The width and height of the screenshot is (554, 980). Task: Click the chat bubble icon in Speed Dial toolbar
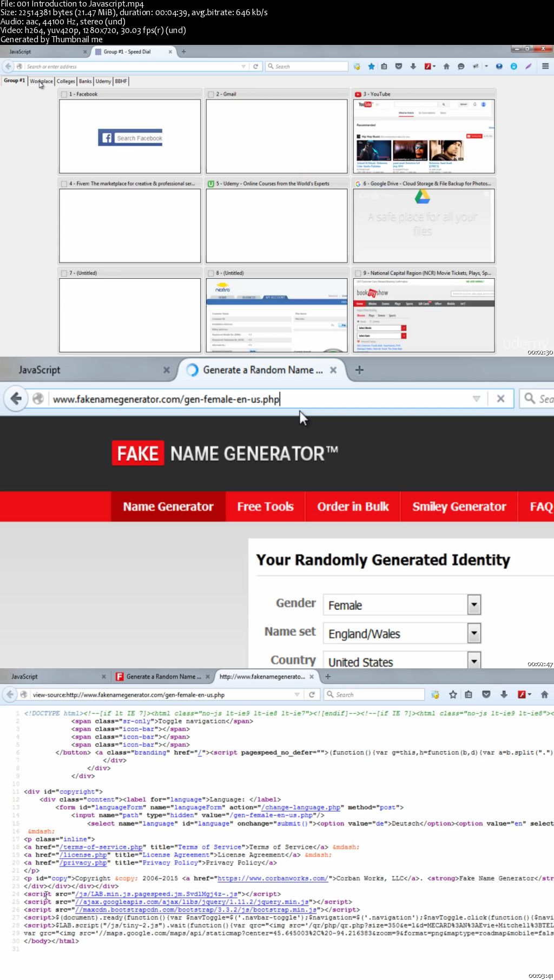point(461,67)
